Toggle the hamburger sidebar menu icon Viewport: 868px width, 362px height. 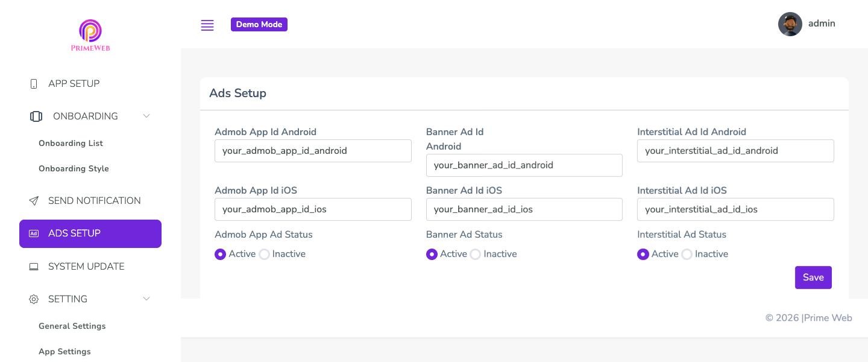coord(207,25)
